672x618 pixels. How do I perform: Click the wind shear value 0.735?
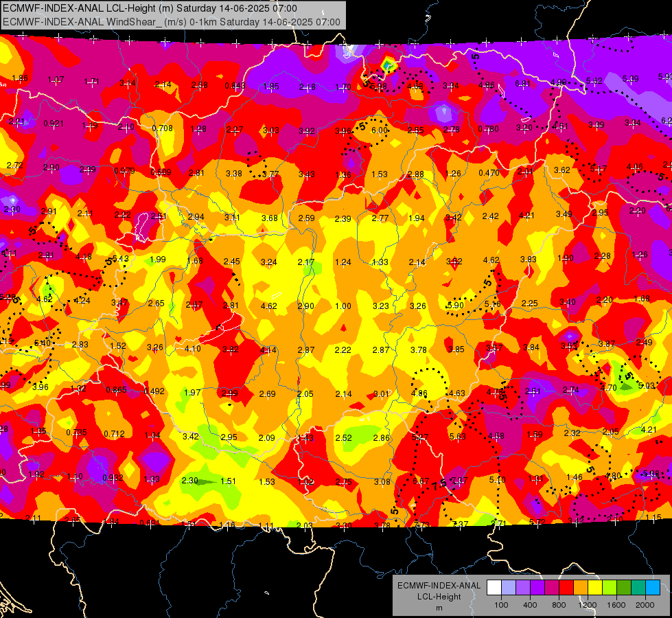click(x=76, y=433)
